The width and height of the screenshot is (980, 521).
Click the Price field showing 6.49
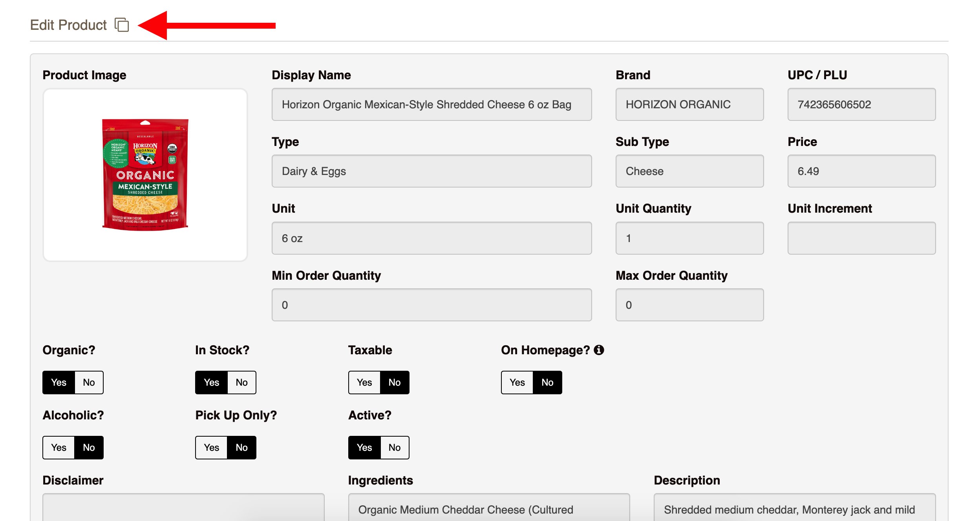point(861,171)
